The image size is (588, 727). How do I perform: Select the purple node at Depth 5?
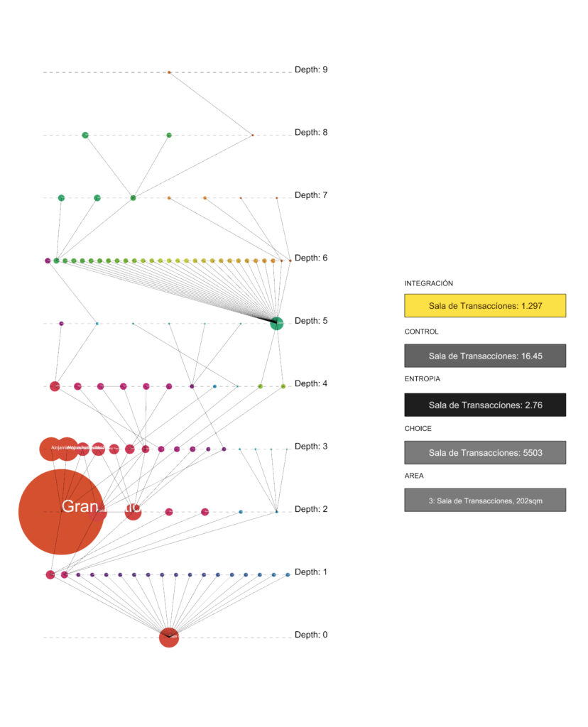point(61,324)
